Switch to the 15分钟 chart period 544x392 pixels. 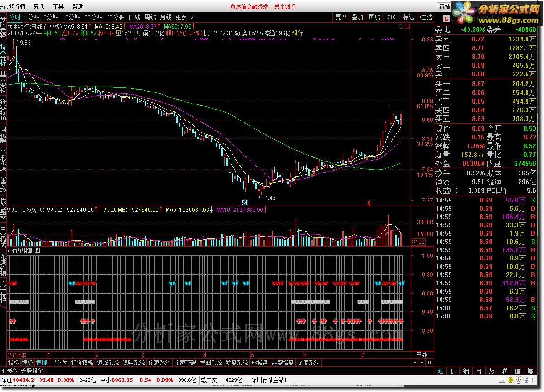click(71, 17)
